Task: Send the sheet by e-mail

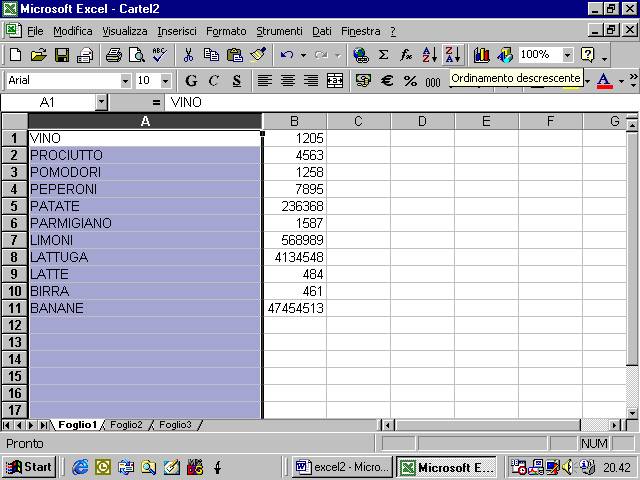Action: click(x=85, y=55)
